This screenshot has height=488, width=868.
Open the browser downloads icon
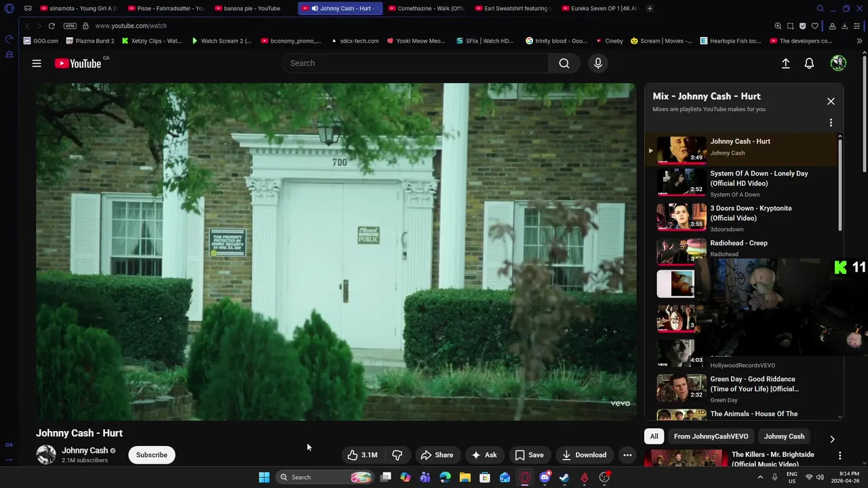tap(844, 26)
